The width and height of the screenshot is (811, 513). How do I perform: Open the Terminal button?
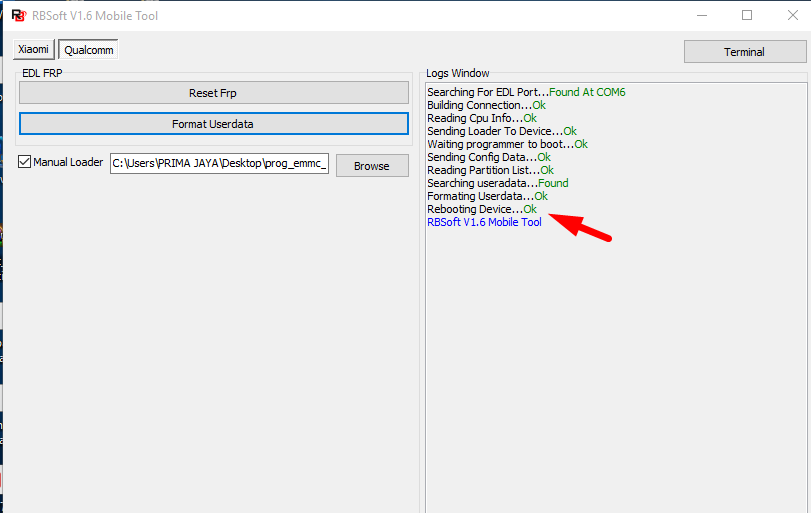(744, 52)
